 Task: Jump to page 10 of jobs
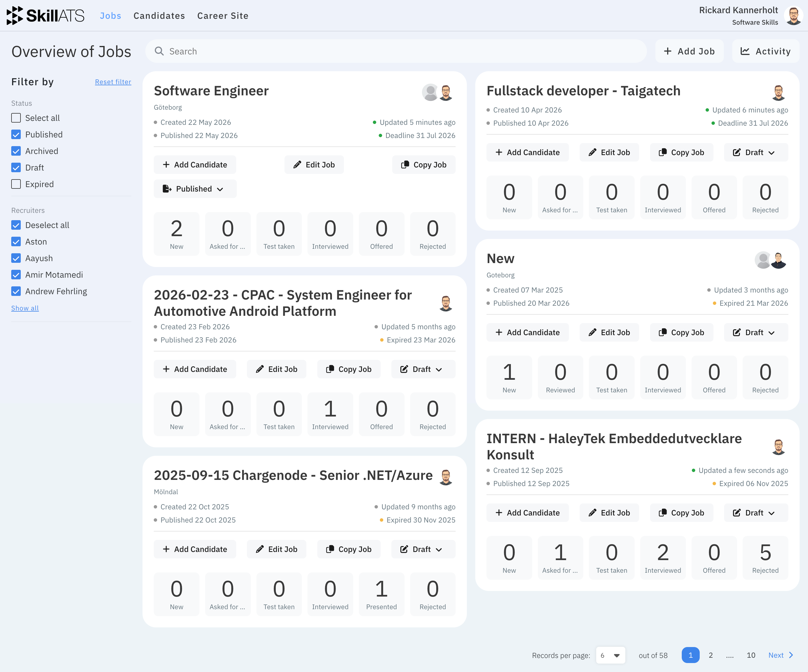tap(751, 655)
